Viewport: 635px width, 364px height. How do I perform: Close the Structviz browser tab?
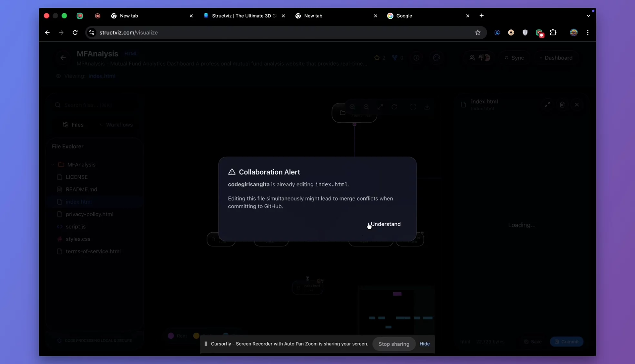coord(283,16)
